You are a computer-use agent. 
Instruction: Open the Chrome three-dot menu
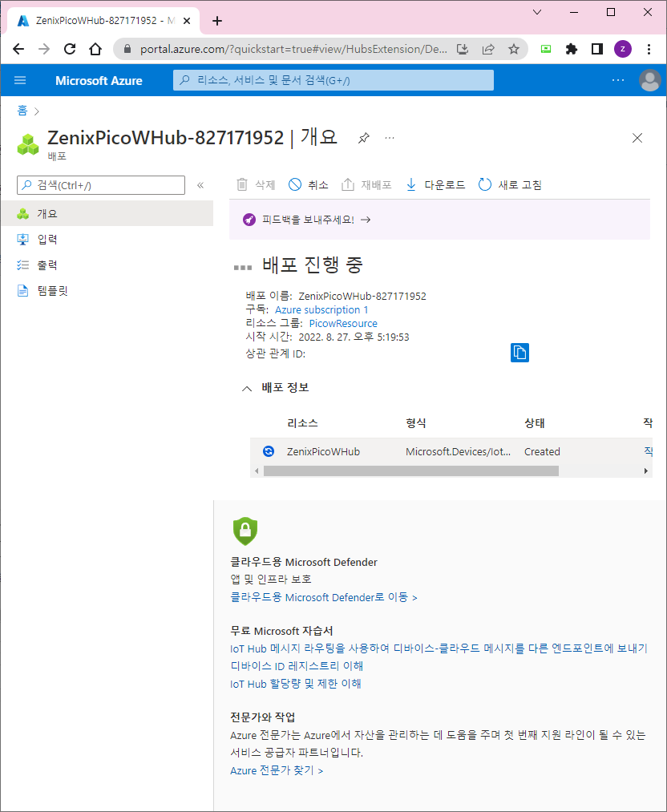coord(649,49)
